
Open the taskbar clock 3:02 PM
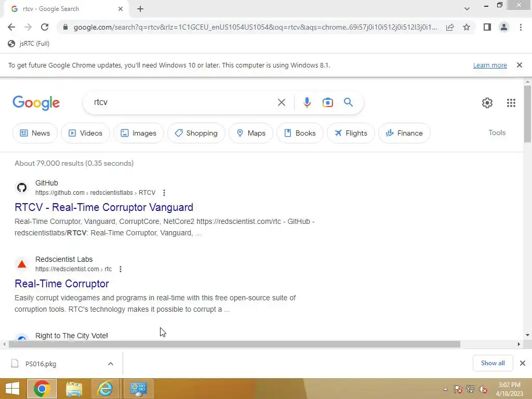click(509, 389)
